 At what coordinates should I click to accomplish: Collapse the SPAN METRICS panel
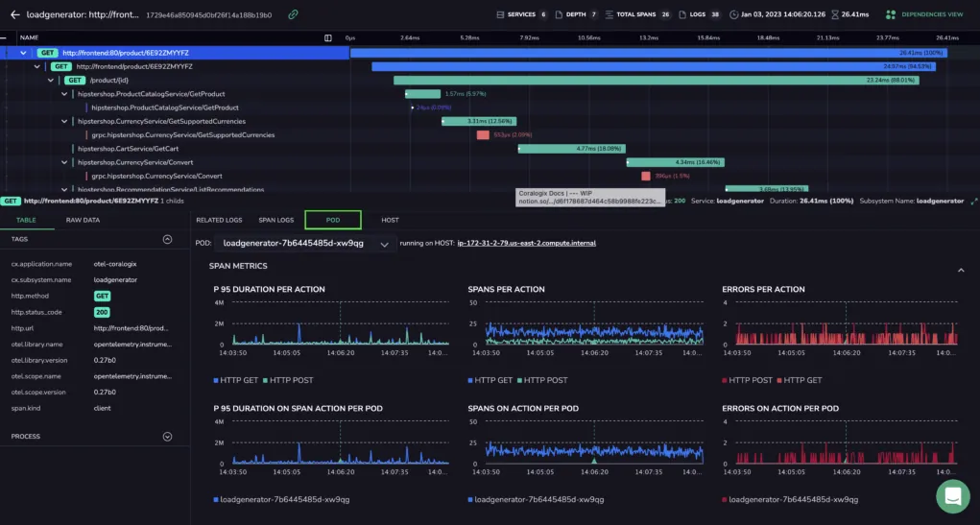pyautogui.click(x=961, y=270)
